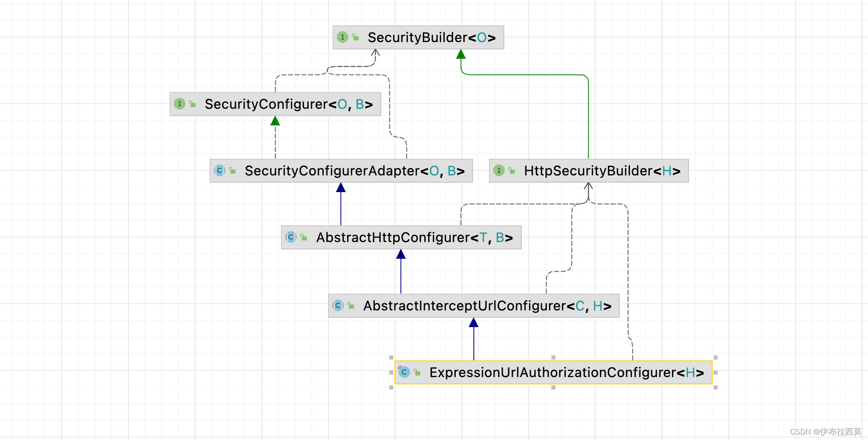Click the class icon on SecurityConfigurerAdapter node

pos(219,170)
